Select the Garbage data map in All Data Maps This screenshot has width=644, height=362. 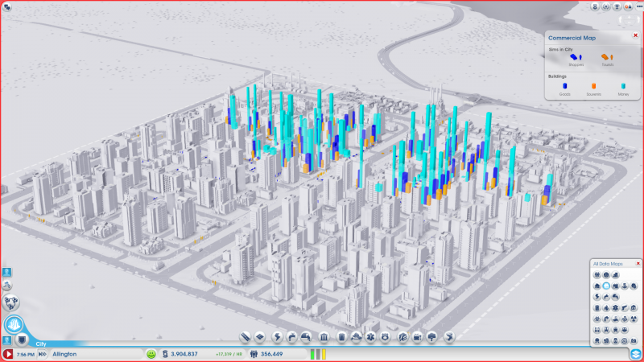click(597, 308)
